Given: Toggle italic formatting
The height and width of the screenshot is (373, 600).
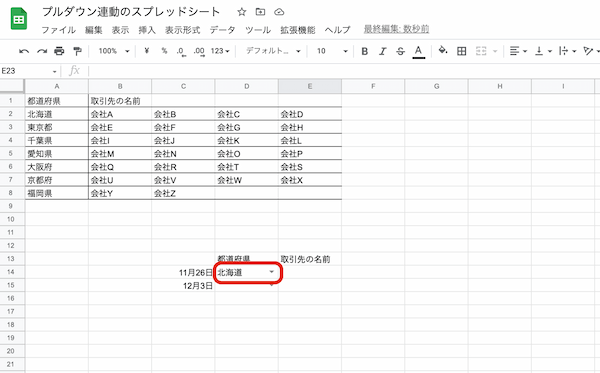Looking at the screenshot, I should pos(383,51).
